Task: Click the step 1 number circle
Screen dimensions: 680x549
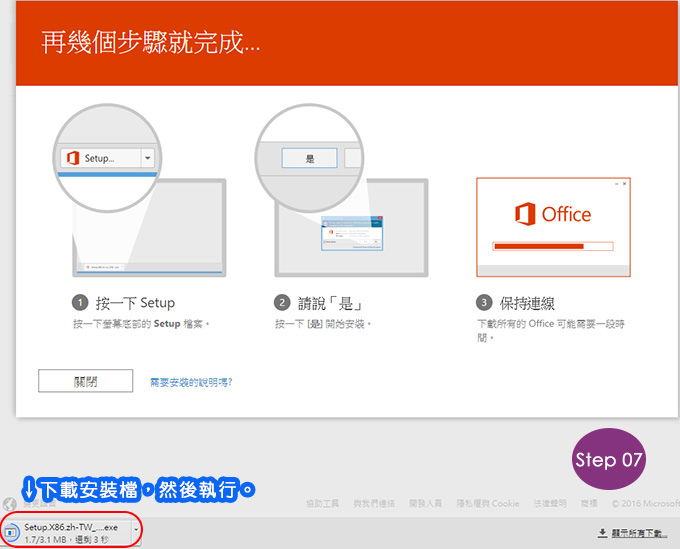Action: coord(80,303)
